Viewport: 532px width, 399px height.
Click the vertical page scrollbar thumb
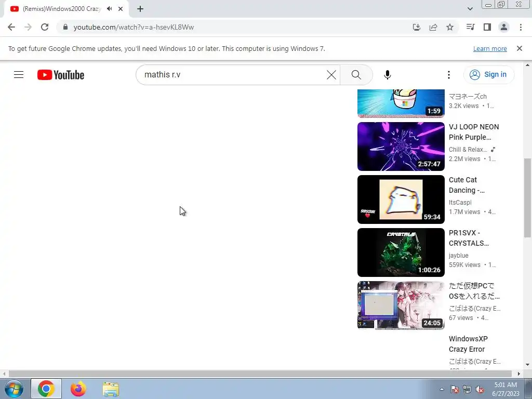pyautogui.click(x=527, y=198)
